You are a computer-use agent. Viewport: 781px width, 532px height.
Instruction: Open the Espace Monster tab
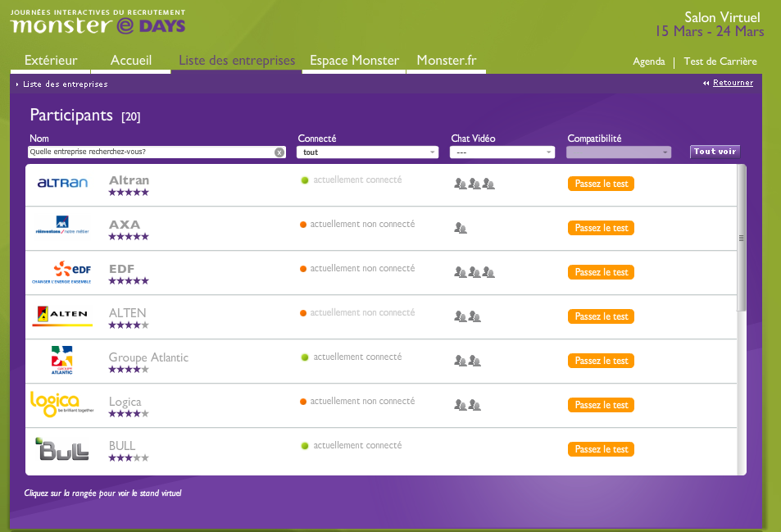click(x=354, y=61)
